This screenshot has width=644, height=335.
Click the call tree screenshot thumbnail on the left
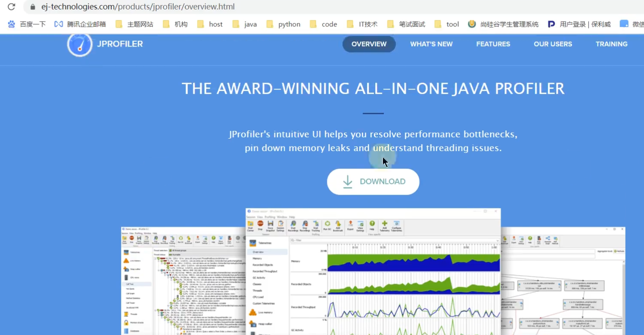pyautogui.click(x=183, y=281)
